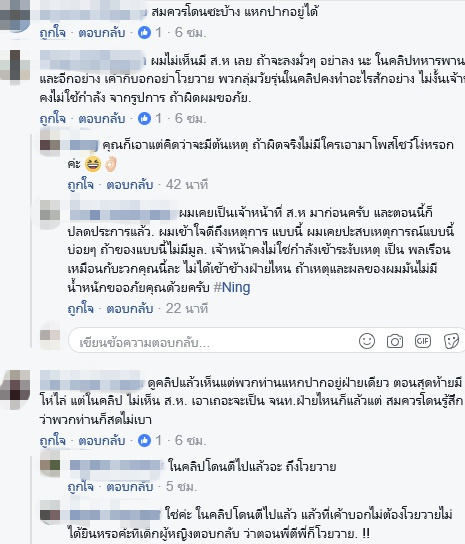Like the ผมไม่เห็นมี ส.ห เลย comment
The width and height of the screenshot is (465, 544).
point(52,119)
